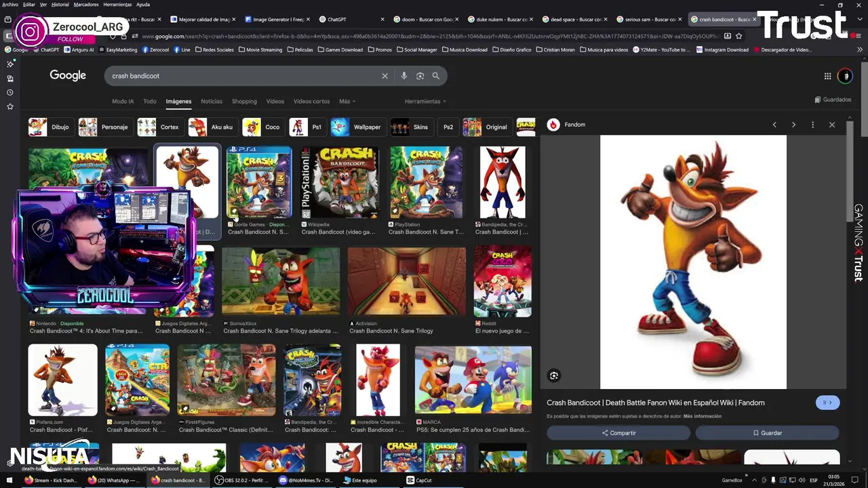
Task: Bookmark this page with the address bar star
Action: coord(738,36)
